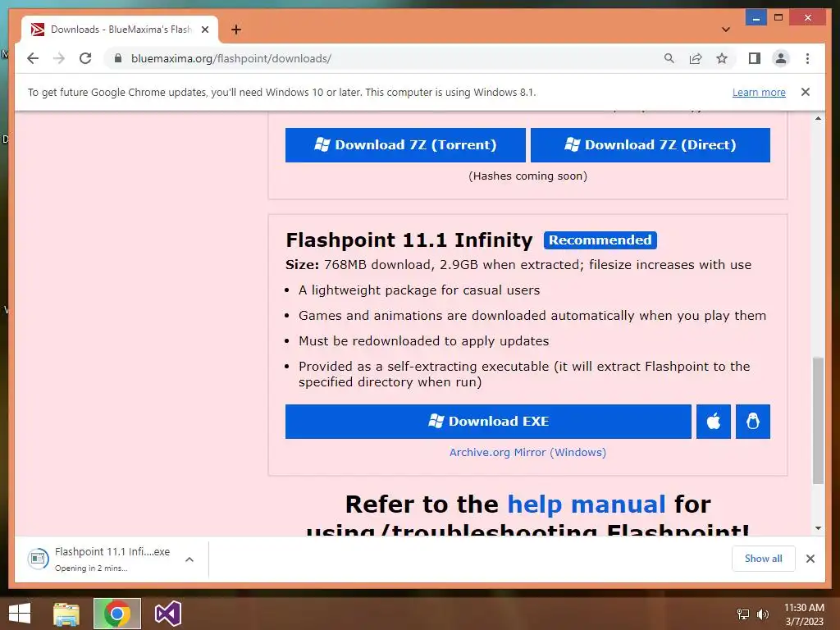Open Visual Studio from the taskbar

coord(167,614)
